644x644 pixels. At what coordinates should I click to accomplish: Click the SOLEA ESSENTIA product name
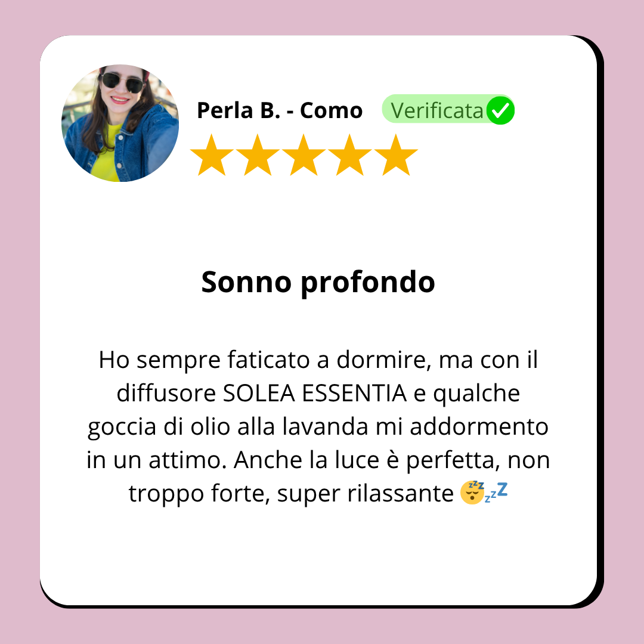[315, 394]
